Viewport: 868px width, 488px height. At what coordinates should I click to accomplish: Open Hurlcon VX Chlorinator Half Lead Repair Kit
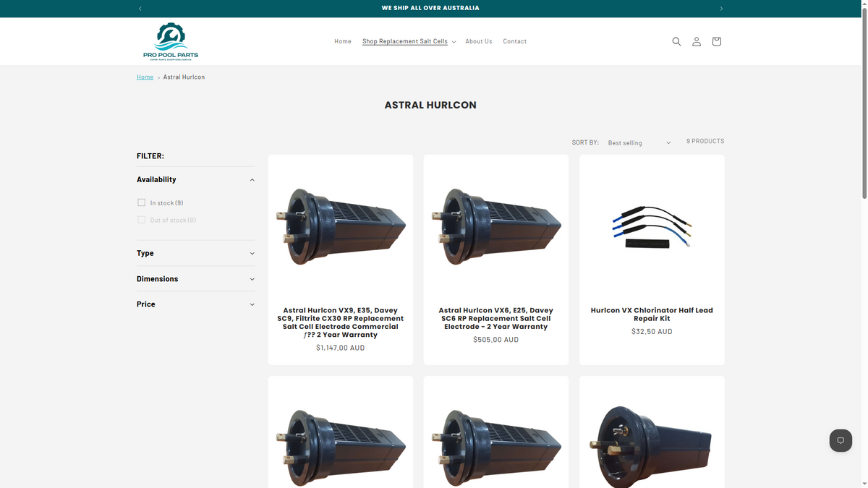point(652,314)
